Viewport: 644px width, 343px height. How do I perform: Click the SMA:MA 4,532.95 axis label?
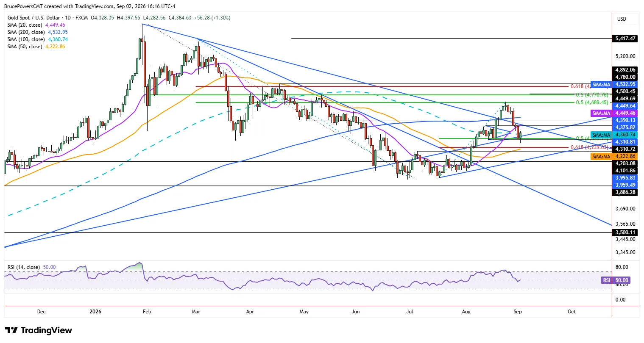click(613, 85)
